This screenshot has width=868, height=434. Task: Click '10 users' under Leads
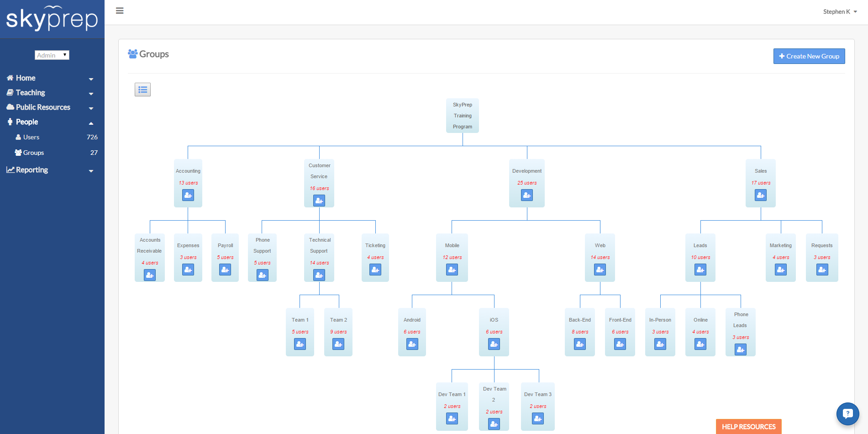[x=700, y=257]
